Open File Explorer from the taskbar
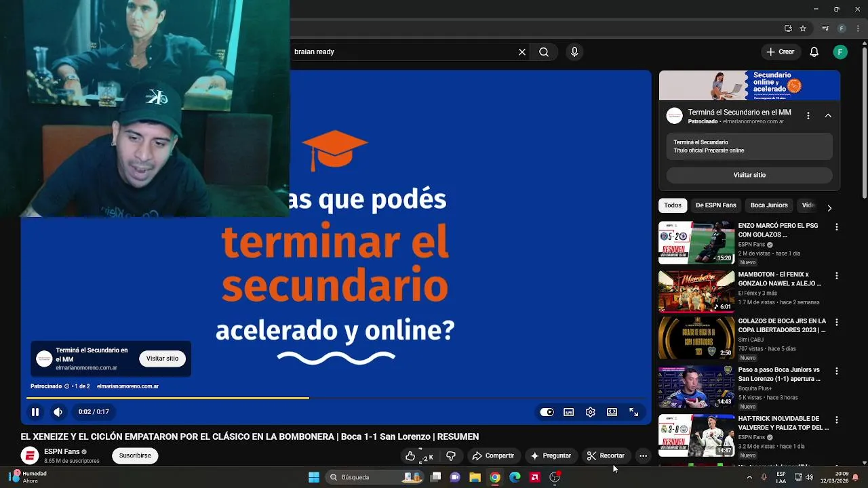868x488 pixels. click(x=475, y=477)
